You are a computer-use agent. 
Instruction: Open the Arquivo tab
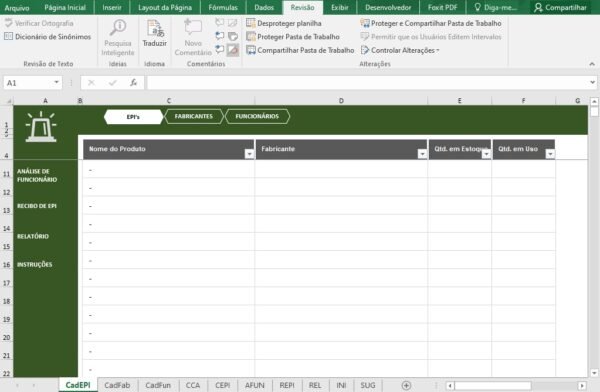coord(16,7)
